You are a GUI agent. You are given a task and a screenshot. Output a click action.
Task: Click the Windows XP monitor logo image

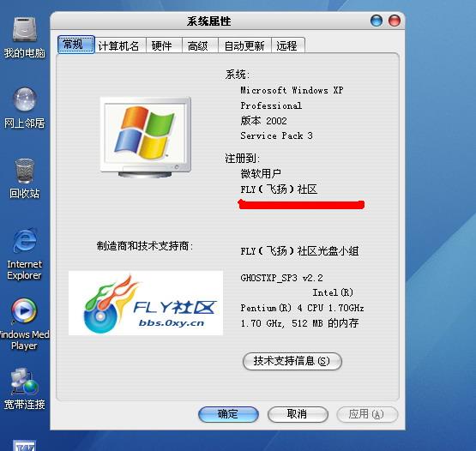[146, 137]
